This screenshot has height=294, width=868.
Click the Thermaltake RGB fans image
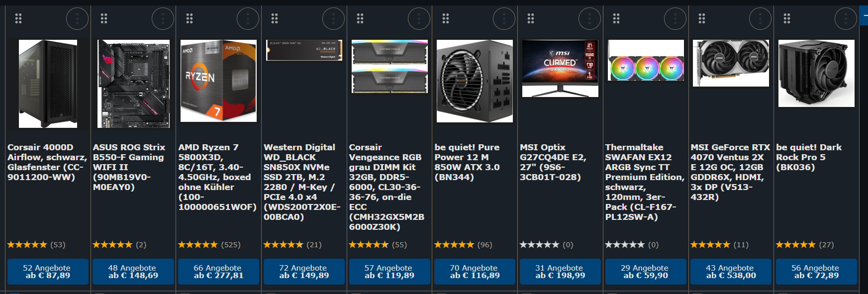646,60
